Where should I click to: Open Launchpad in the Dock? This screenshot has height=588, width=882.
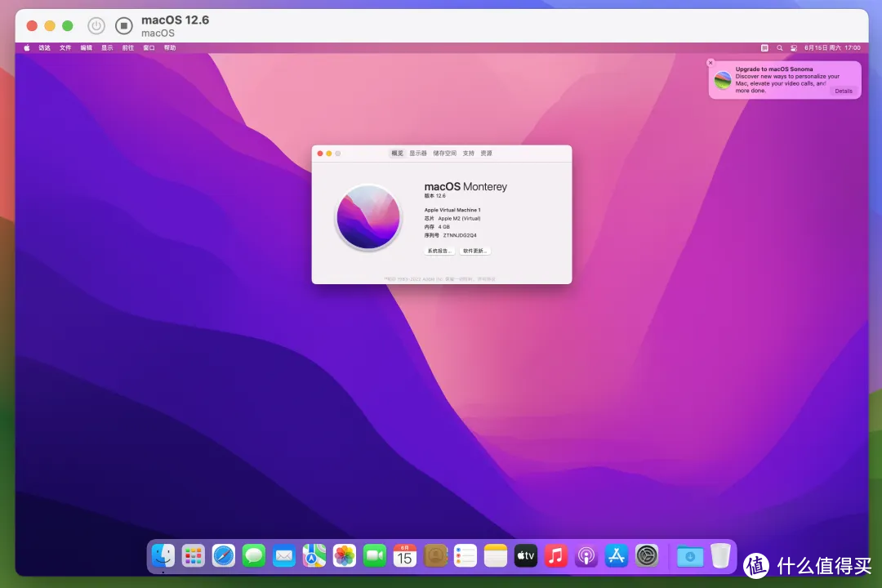coord(194,556)
